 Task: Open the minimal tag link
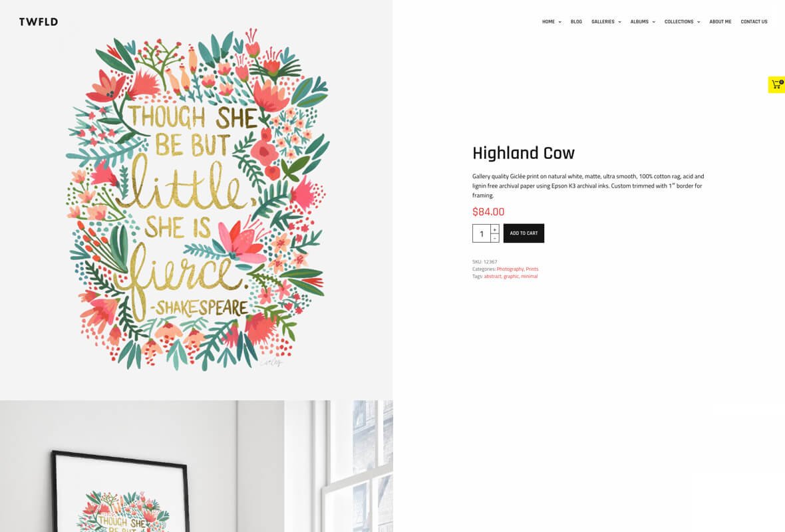pos(529,276)
